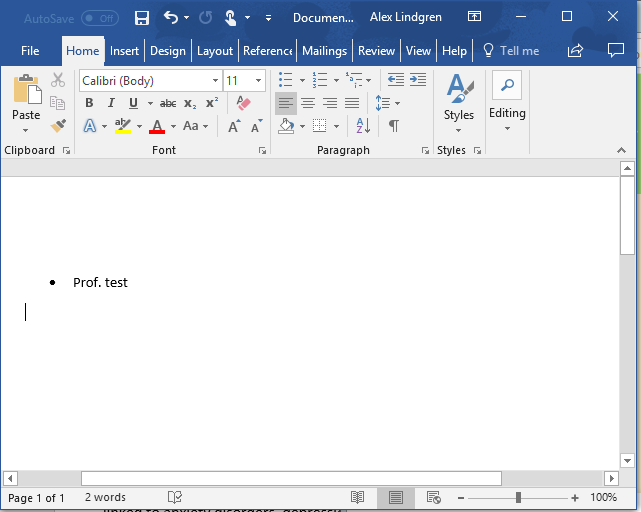Decrease font size with Shrink Font
Viewport: 641px width, 512px height.
point(257,126)
